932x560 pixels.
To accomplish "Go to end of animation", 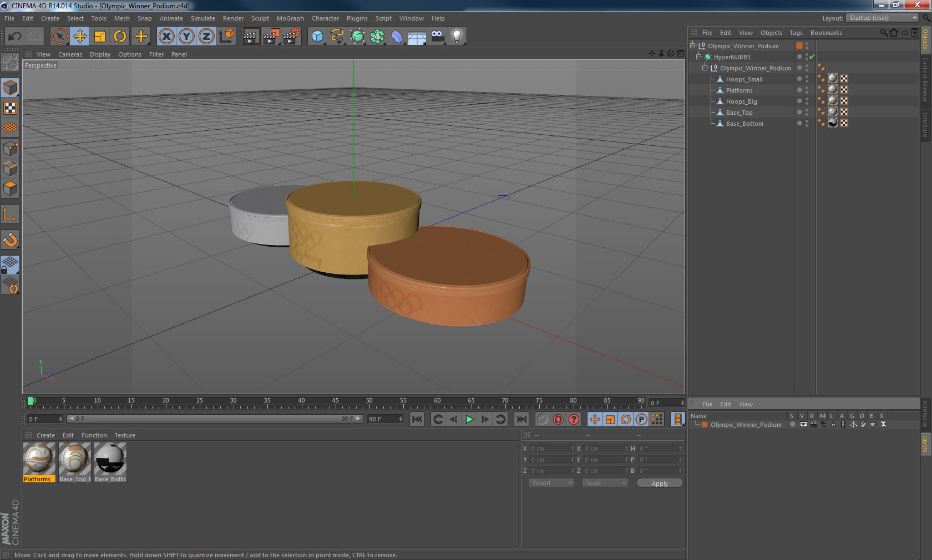I will coord(521,419).
